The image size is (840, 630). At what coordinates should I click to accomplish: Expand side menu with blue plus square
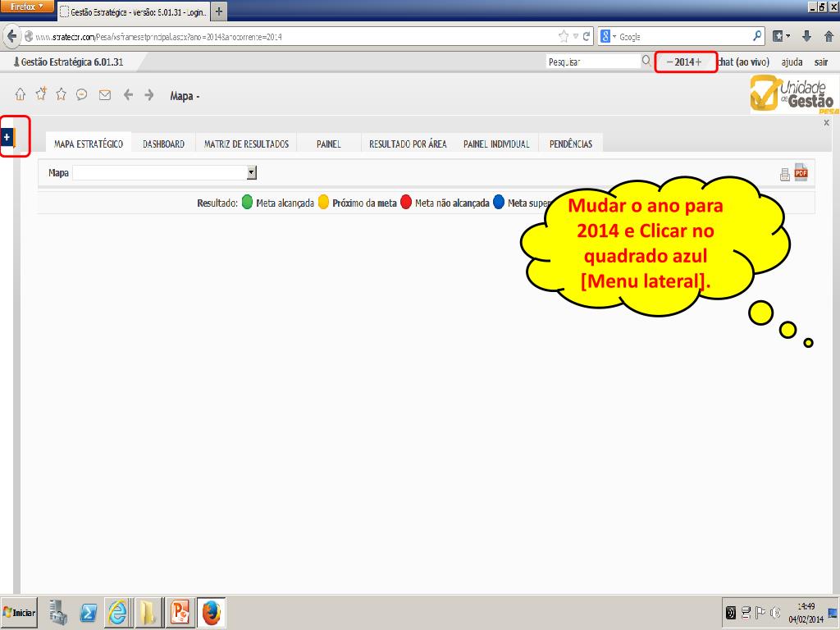pos(7,137)
